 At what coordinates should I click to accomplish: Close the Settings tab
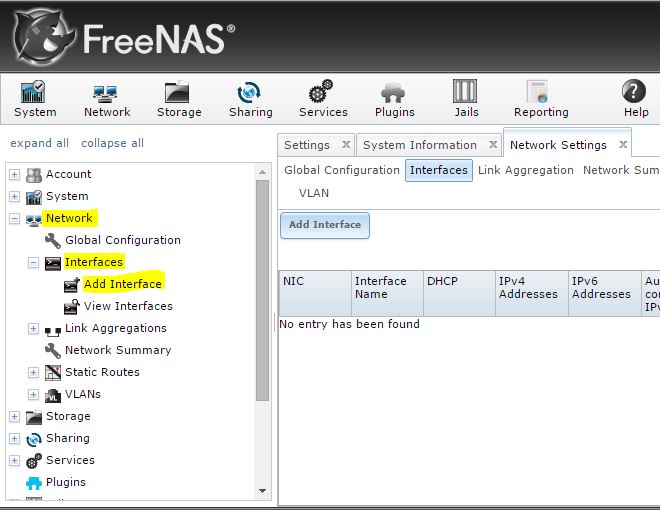coord(346,145)
